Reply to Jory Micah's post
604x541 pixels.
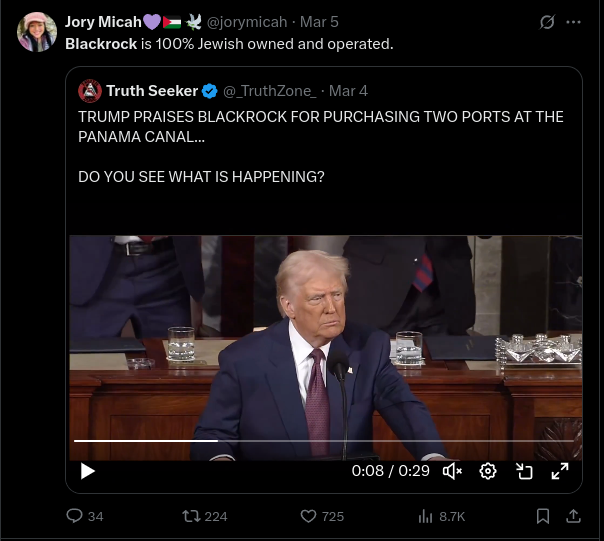(73, 516)
